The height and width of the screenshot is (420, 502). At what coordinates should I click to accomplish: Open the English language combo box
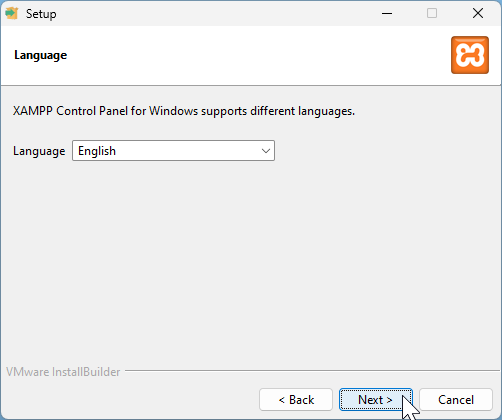pyautogui.click(x=173, y=151)
